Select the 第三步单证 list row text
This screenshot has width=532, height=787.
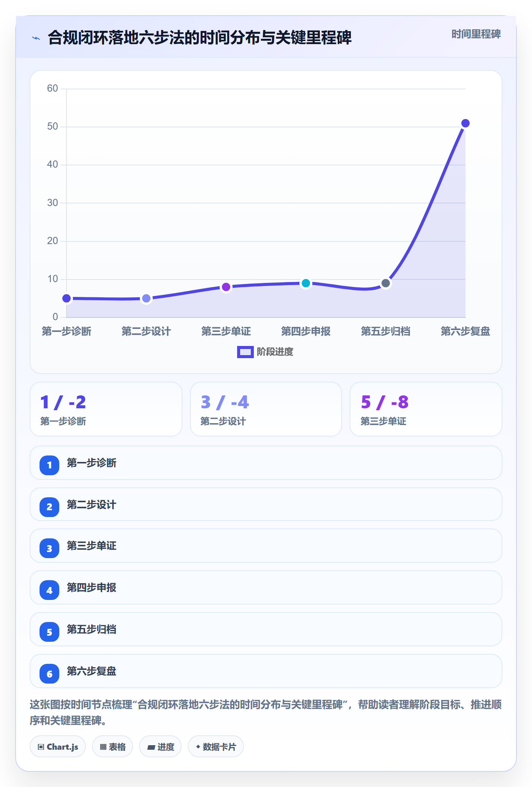click(x=92, y=546)
